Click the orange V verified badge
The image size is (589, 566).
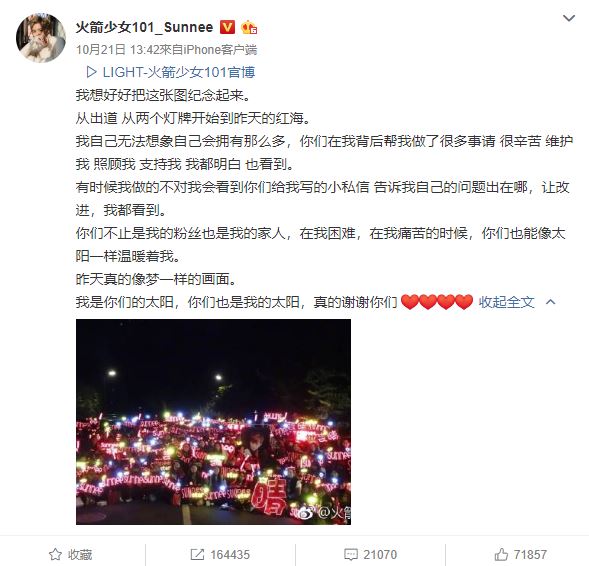[x=227, y=27]
